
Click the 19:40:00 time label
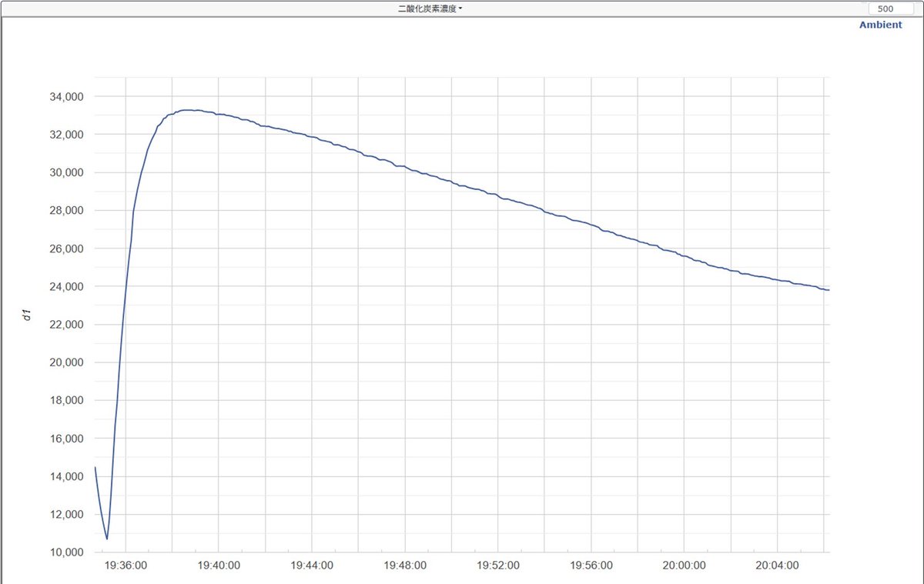219,566
